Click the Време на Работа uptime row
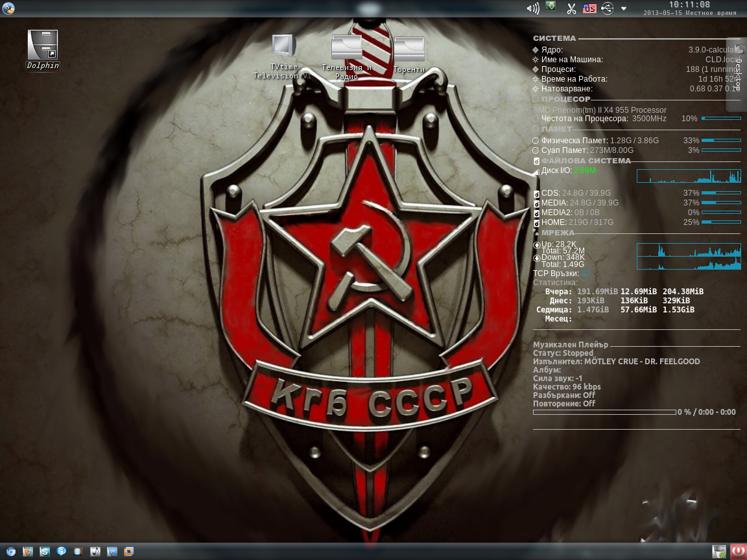This screenshot has height=560, width=747. (x=637, y=79)
